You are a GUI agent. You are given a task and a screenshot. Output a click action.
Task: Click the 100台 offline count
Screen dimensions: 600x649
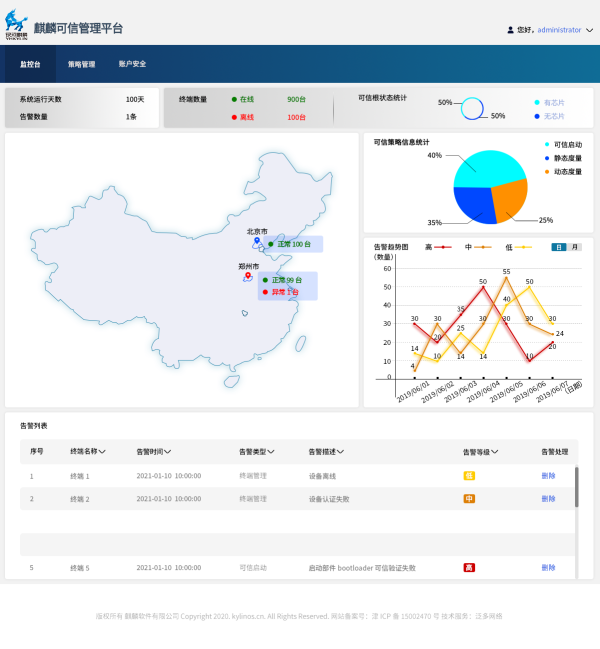(x=296, y=117)
